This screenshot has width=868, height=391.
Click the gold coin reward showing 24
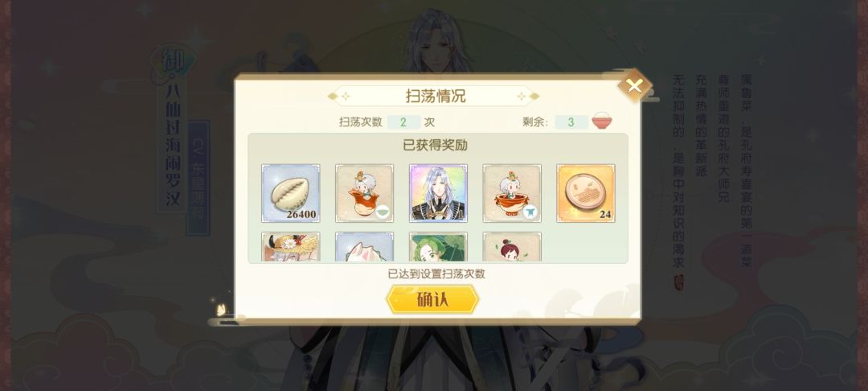pyautogui.click(x=586, y=193)
